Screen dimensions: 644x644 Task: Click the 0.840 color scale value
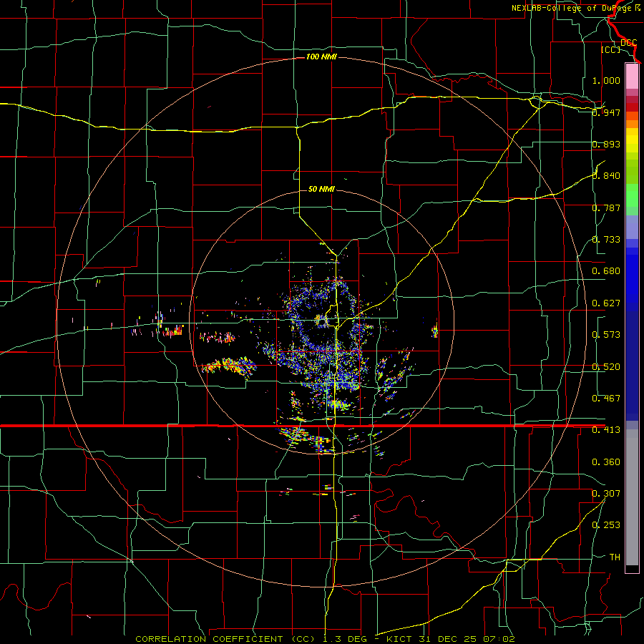tap(606, 176)
